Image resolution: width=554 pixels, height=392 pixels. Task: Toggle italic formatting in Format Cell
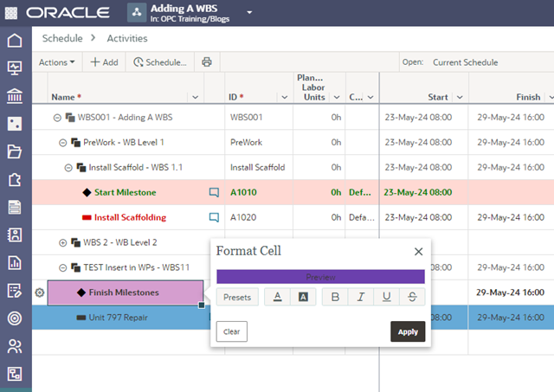(x=361, y=297)
